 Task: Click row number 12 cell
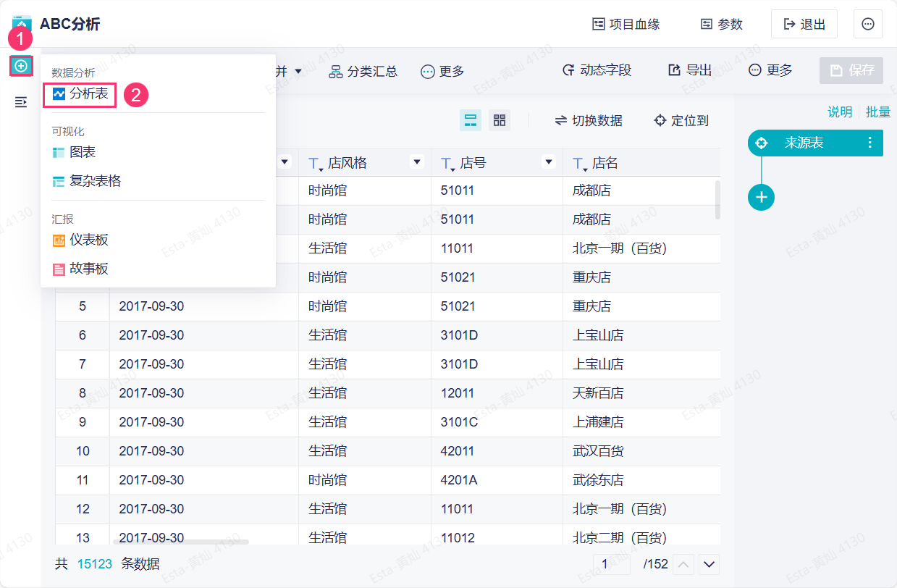point(83,509)
